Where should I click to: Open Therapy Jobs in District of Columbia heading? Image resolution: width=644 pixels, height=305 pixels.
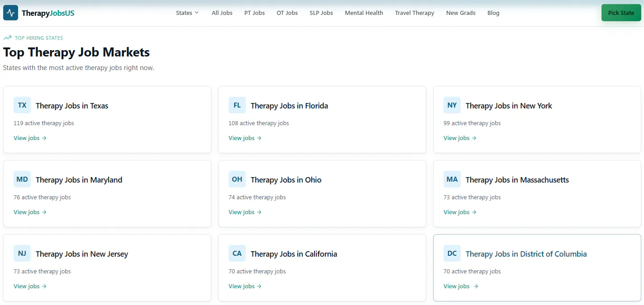pyautogui.click(x=526, y=254)
